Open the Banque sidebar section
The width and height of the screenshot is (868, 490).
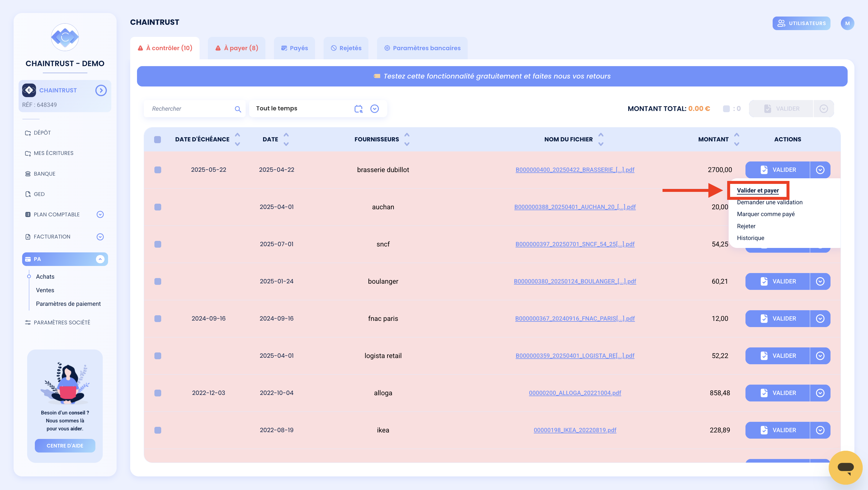tap(44, 174)
